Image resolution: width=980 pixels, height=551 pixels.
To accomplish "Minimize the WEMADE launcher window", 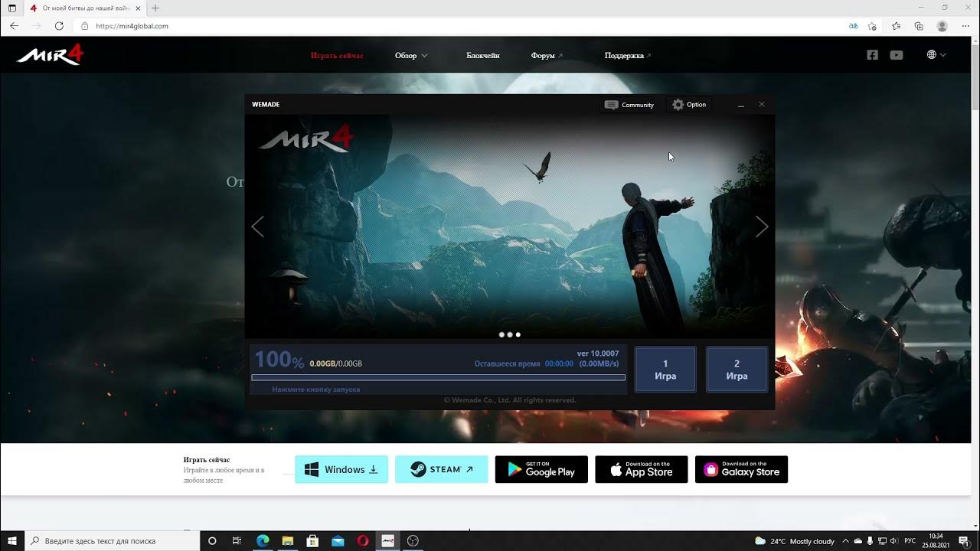I will [740, 105].
